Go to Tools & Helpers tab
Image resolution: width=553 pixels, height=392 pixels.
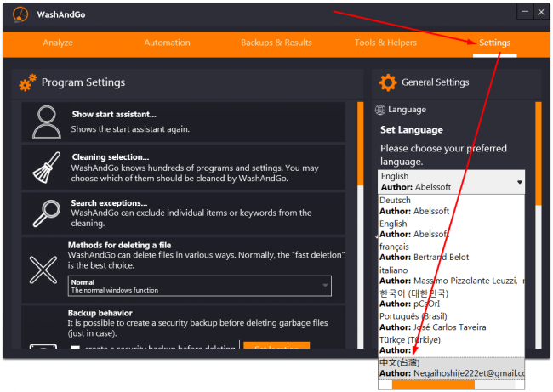[x=385, y=43]
